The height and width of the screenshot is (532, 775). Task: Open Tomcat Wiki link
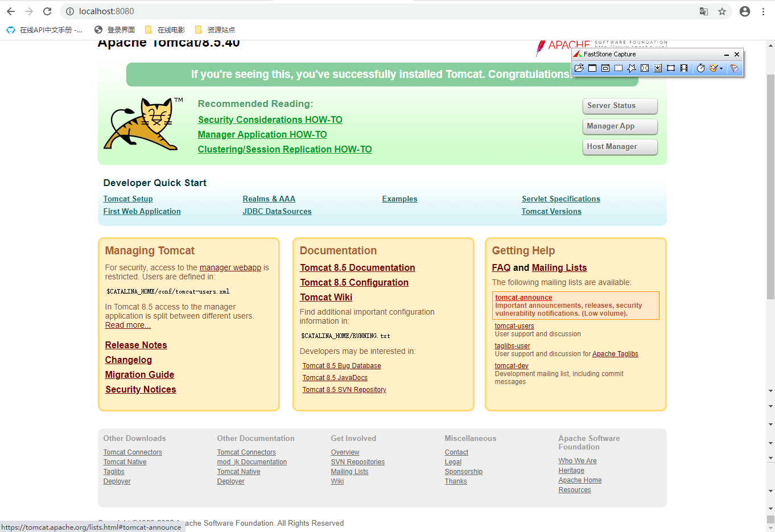coord(326,297)
